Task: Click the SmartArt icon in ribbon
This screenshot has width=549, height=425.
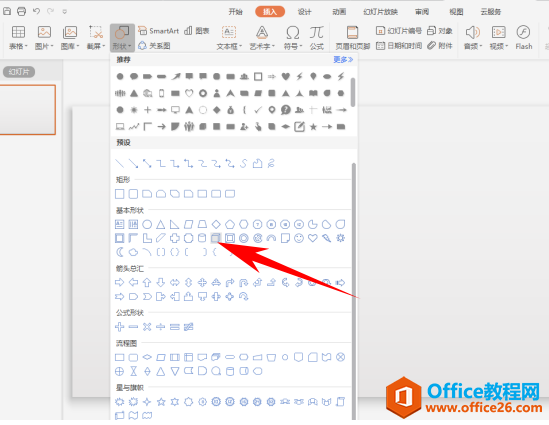Action: [x=158, y=31]
